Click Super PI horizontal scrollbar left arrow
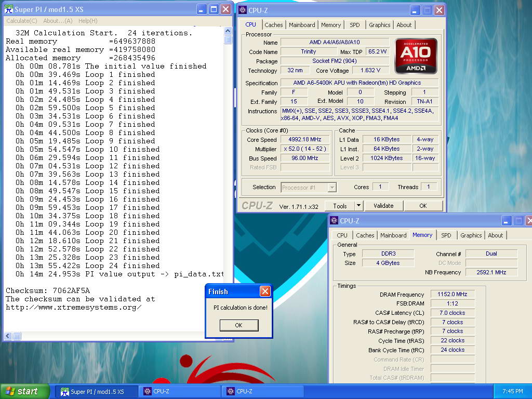 tap(8, 336)
